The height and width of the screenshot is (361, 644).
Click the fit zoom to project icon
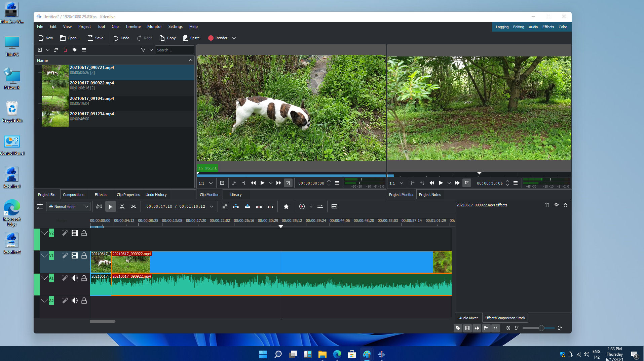click(508, 328)
